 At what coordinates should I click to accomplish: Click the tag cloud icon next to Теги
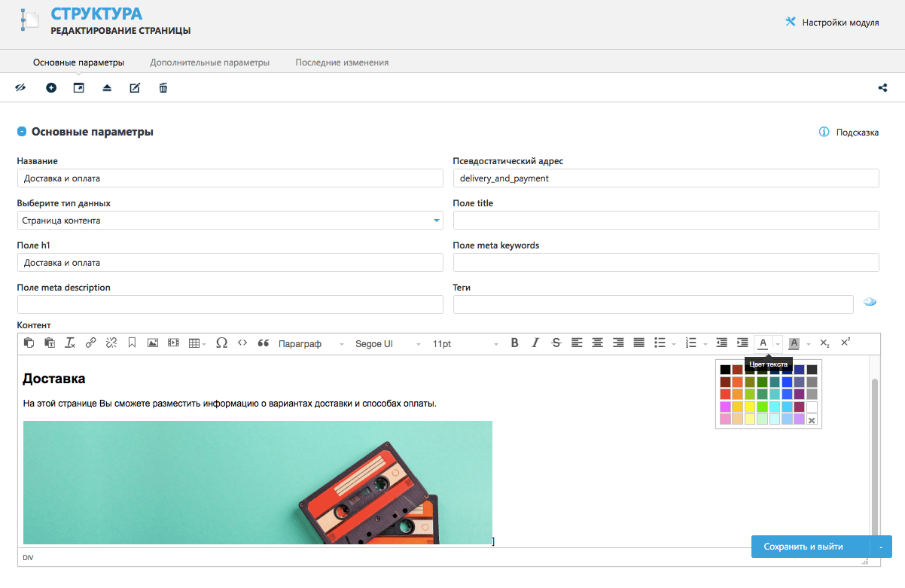pyautogui.click(x=870, y=302)
